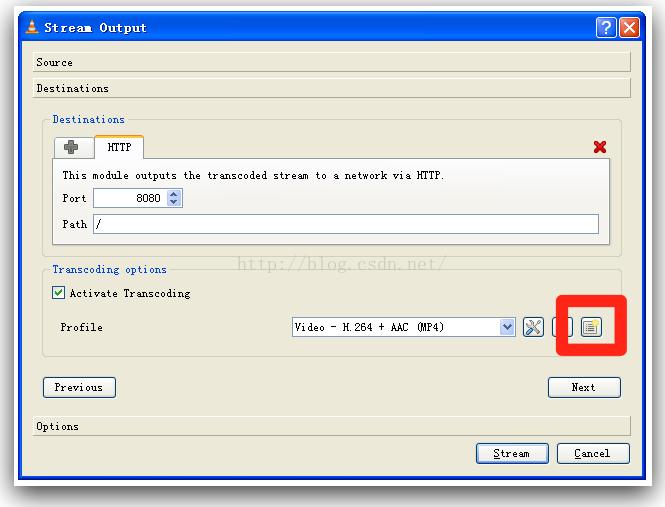Delete selected profile button
Screen dimensions: 665x507
click(x=562, y=327)
